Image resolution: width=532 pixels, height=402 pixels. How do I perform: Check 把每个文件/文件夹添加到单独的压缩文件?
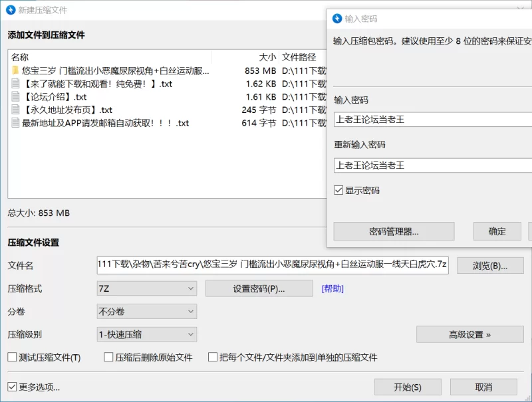coord(213,357)
